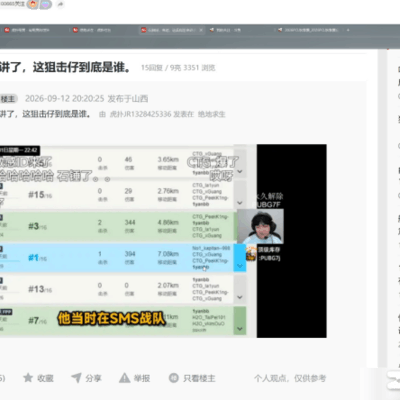The height and width of the screenshot is (400, 400).
Task: Click the post headline ending 这狙击仔到底是谁
Action: 65,67
